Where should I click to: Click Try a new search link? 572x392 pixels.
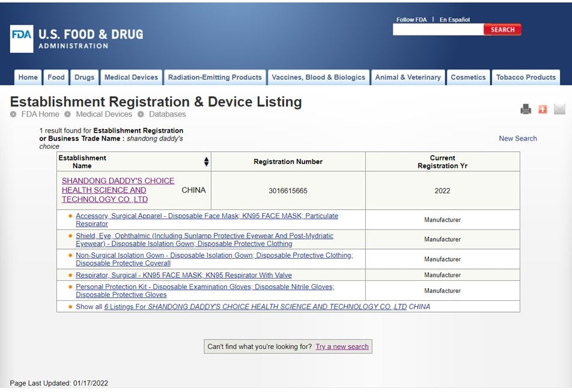tap(342, 347)
